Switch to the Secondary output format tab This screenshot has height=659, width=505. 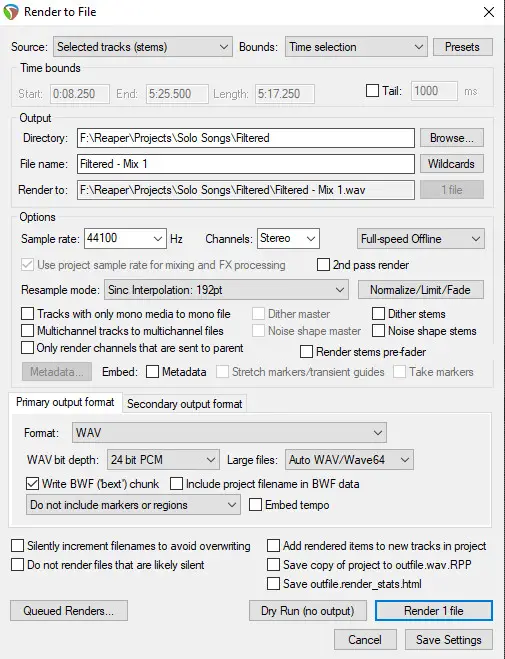(184, 403)
